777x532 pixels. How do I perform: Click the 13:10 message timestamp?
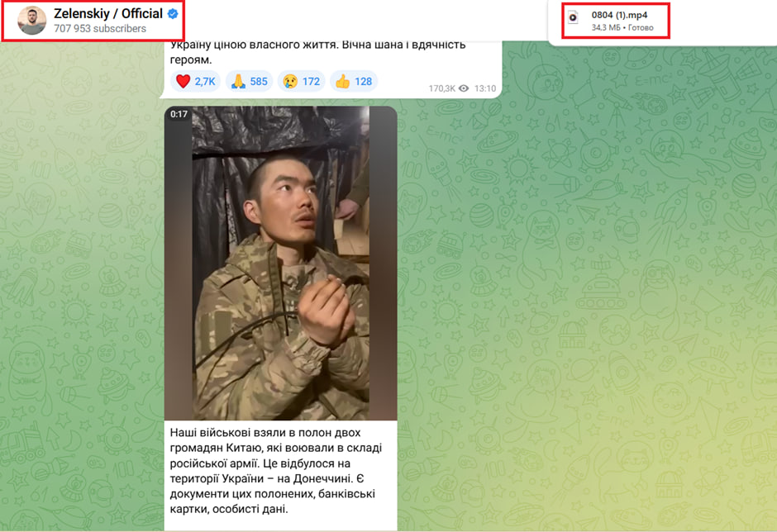click(x=485, y=88)
